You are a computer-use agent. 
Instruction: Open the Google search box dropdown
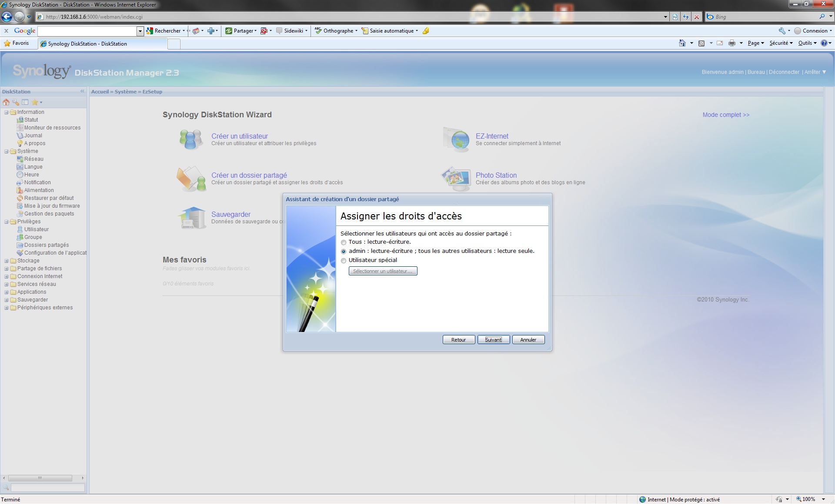140,31
